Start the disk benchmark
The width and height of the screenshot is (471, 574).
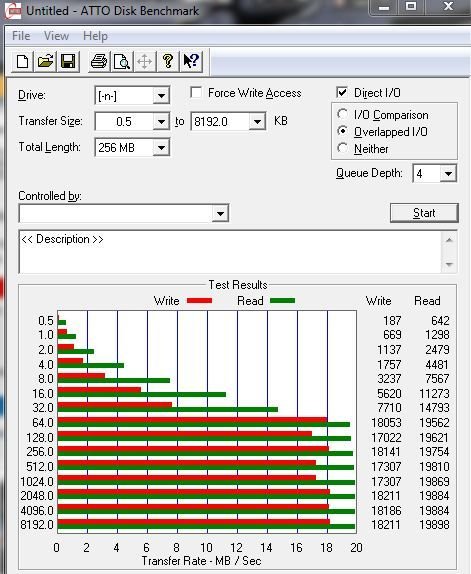click(424, 213)
